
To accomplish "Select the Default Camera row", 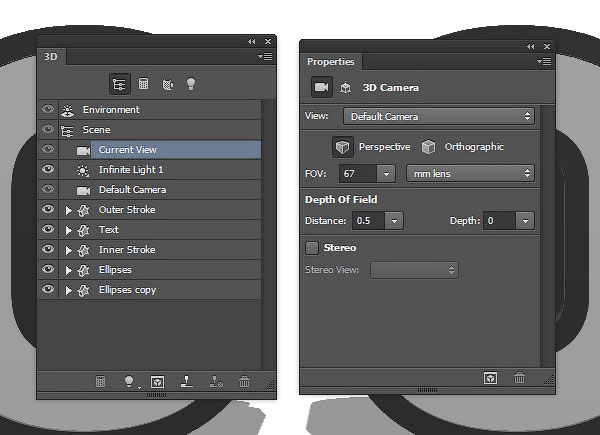I will [x=149, y=190].
